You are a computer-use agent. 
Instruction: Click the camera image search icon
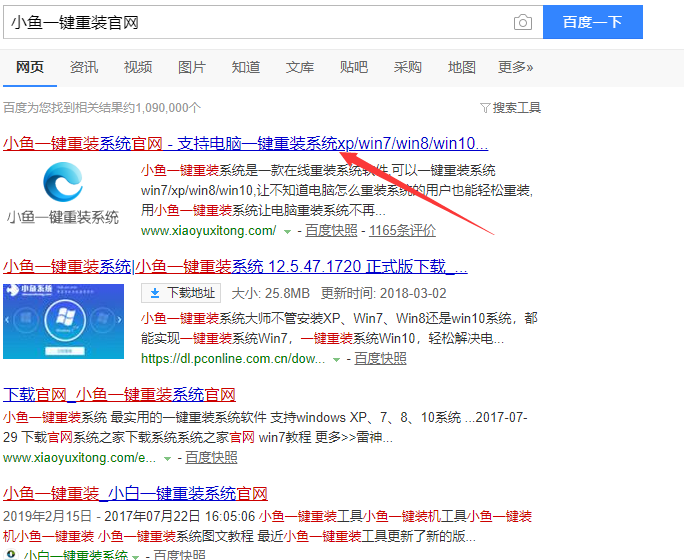point(523,22)
